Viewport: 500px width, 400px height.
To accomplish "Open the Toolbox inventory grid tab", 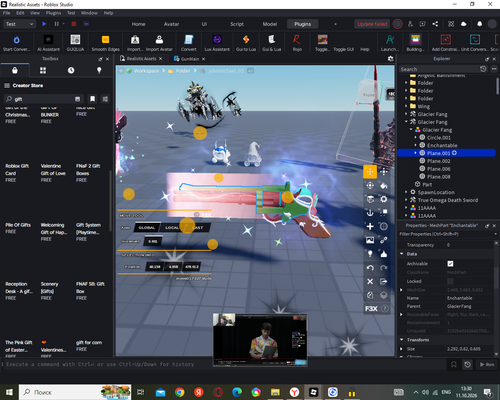I will pos(43,70).
